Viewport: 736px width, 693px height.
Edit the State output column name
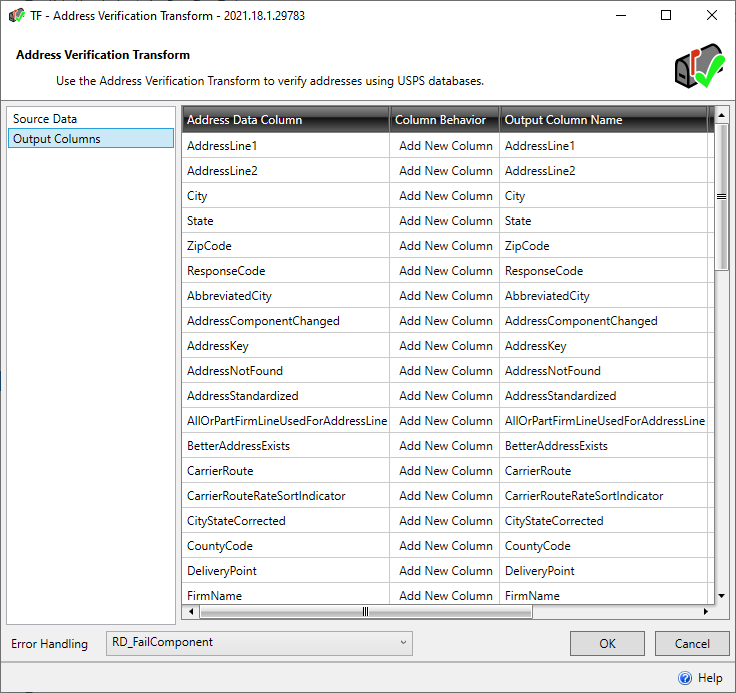coord(604,221)
